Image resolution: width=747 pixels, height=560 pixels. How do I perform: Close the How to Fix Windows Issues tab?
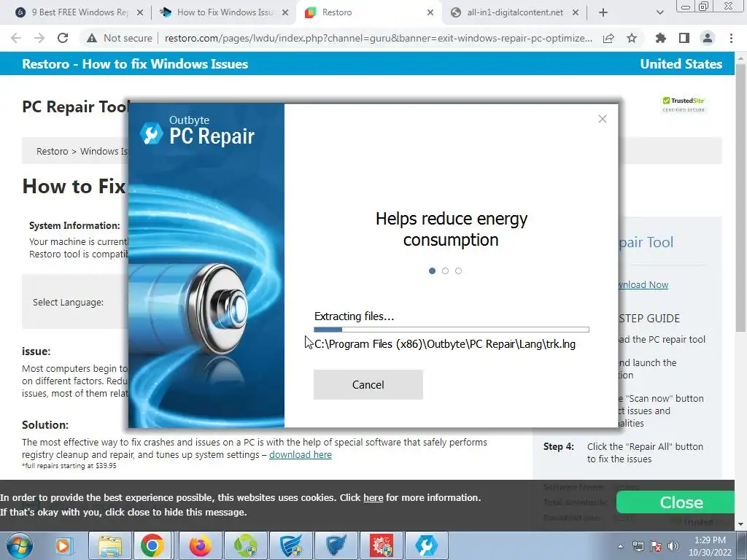point(285,12)
